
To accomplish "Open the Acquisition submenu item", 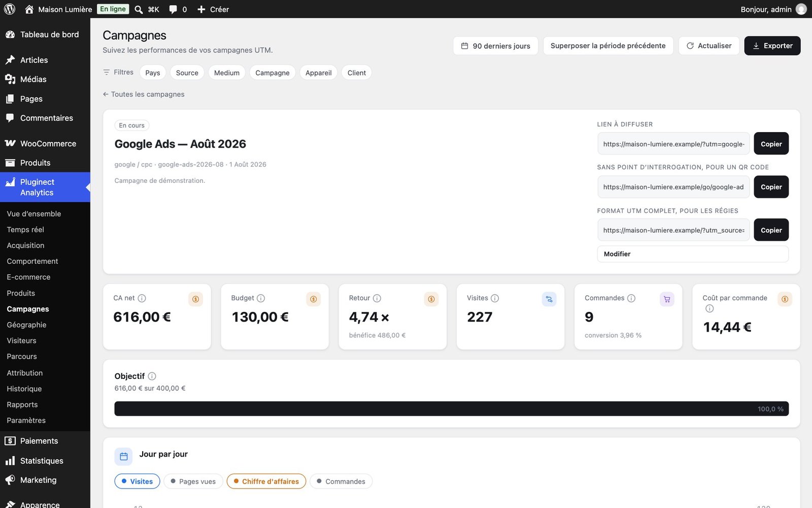I will click(25, 245).
